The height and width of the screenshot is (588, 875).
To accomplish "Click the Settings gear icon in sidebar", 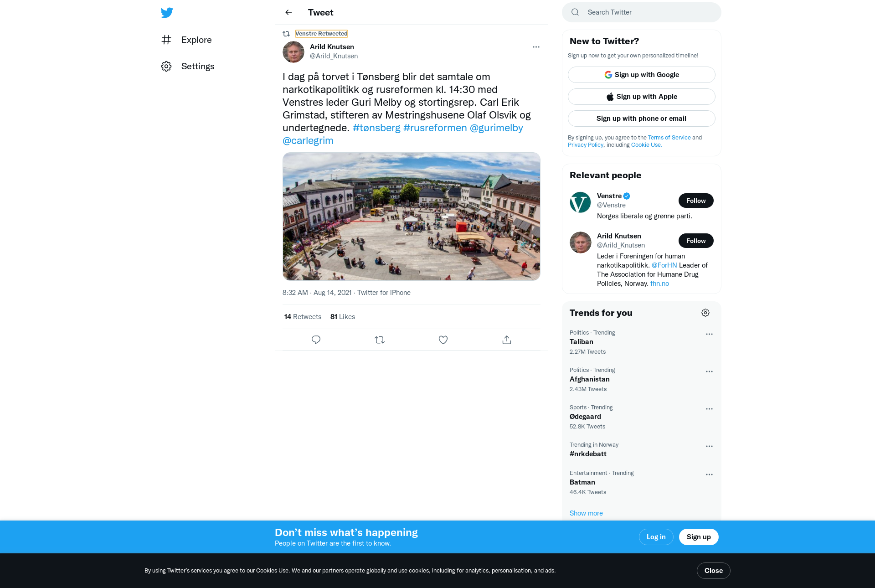I will pos(166,66).
